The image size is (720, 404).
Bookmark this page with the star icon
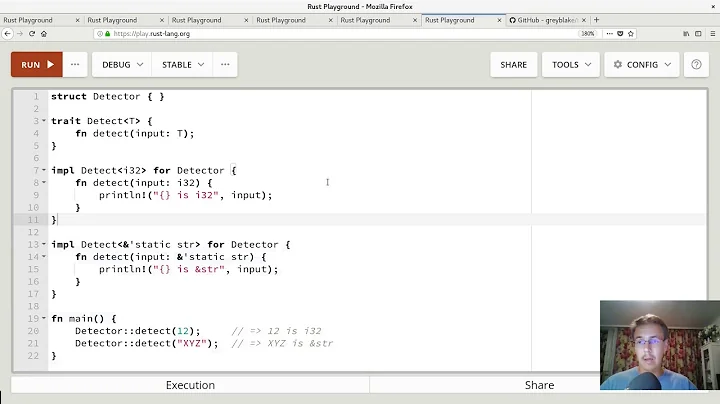(x=630, y=34)
